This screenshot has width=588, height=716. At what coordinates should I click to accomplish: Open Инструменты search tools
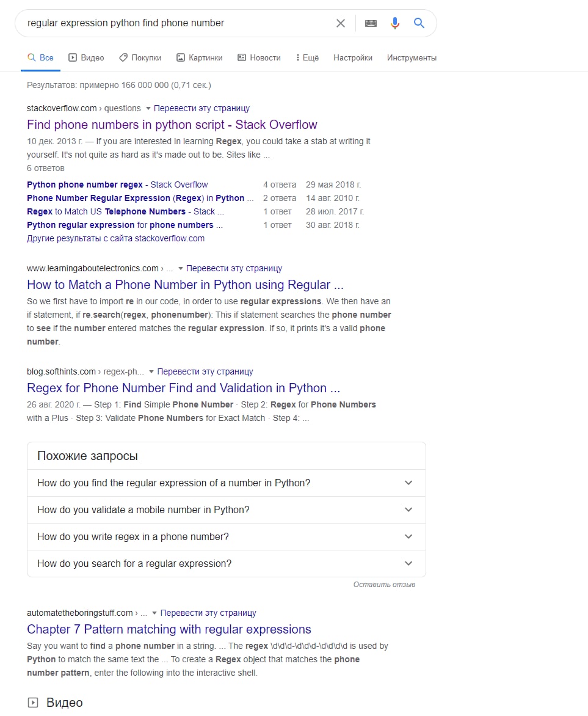(412, 57)
